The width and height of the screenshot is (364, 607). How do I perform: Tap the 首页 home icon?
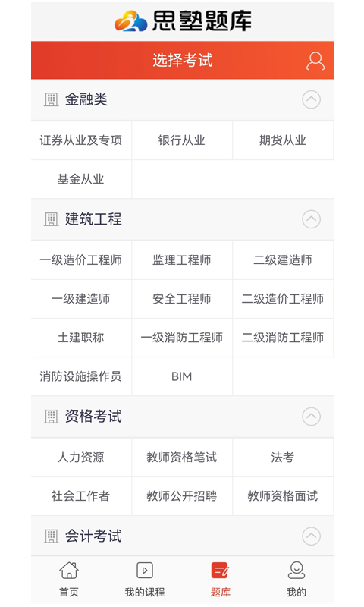click(69, 571)
